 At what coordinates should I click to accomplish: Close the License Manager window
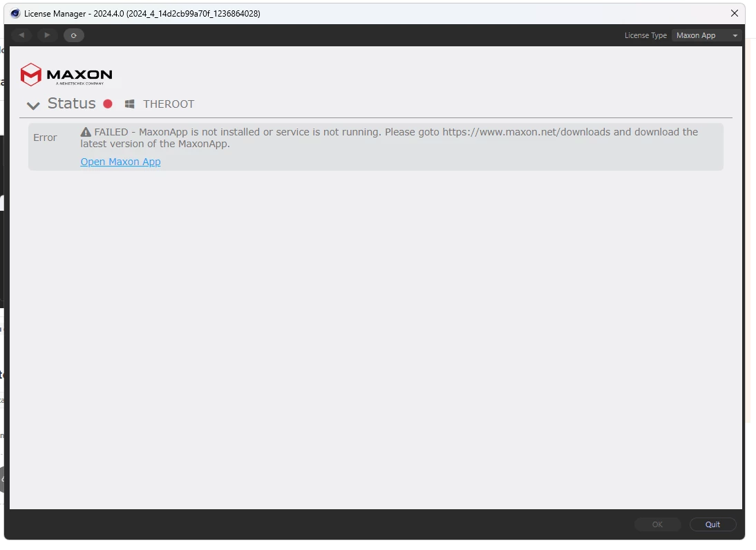735,14
